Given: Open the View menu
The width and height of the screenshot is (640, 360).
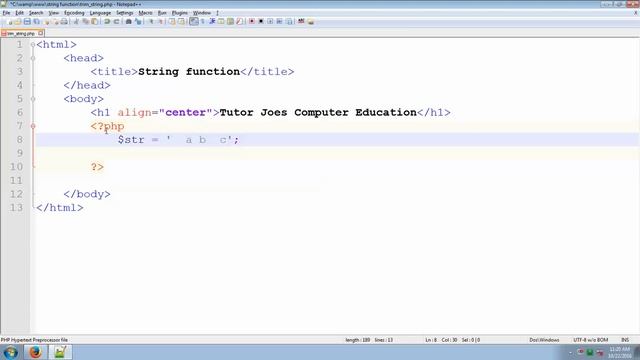Looking at the screenshot, I should pyautogui.click(x=53, y=13).
